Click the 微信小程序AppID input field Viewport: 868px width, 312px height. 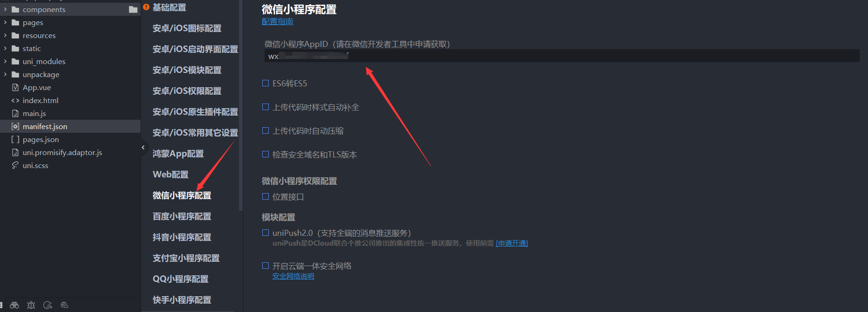coord(562,56)
